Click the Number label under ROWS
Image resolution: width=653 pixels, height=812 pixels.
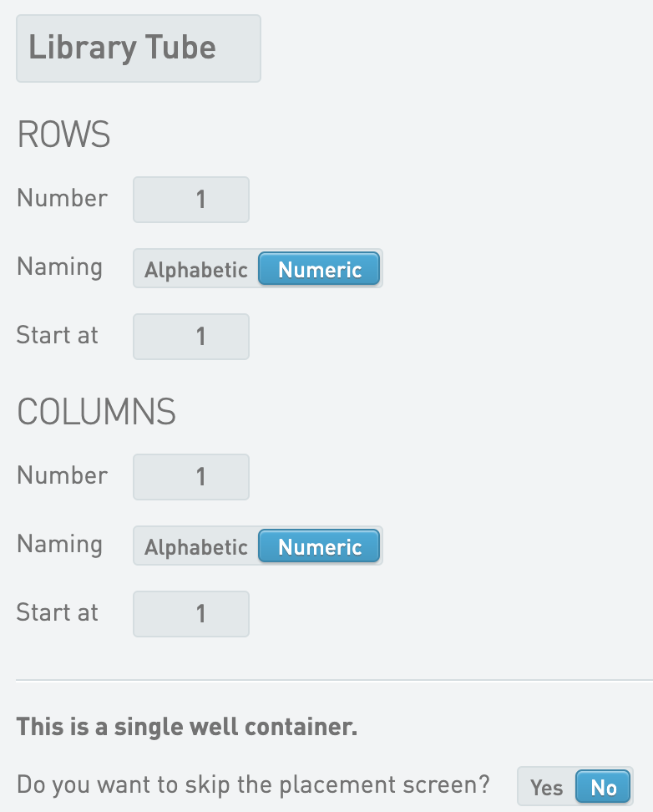[62, 199]
